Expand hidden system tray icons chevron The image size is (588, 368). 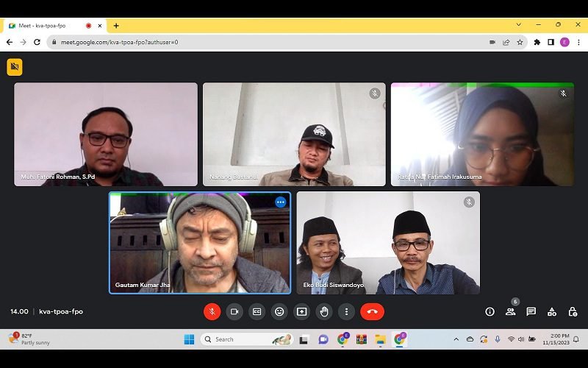coord(456,339)
